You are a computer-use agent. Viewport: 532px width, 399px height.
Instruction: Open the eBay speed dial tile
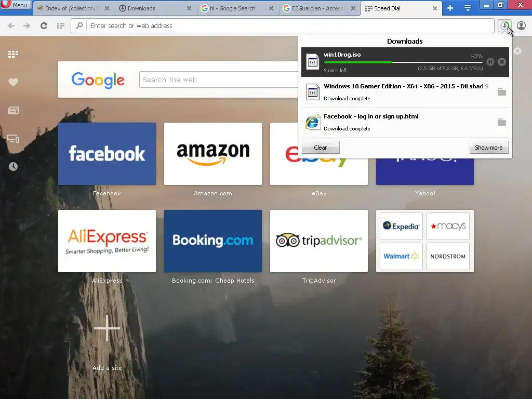tap(318, 172)
